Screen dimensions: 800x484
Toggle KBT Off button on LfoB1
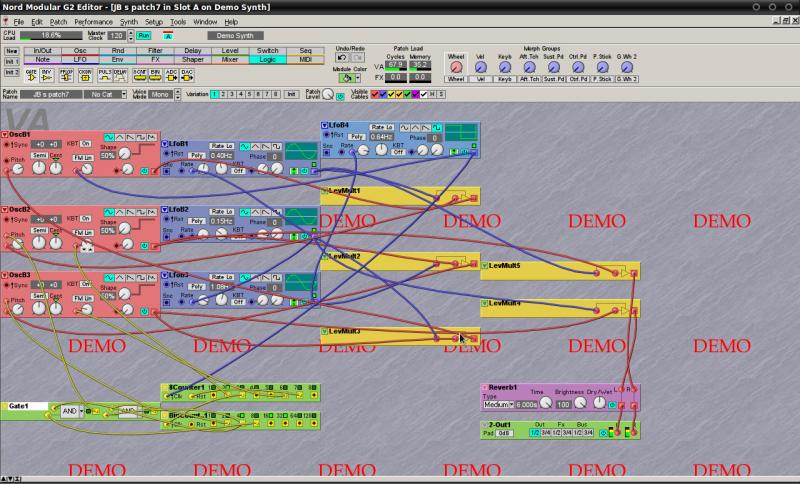click(x=238, y=171)
